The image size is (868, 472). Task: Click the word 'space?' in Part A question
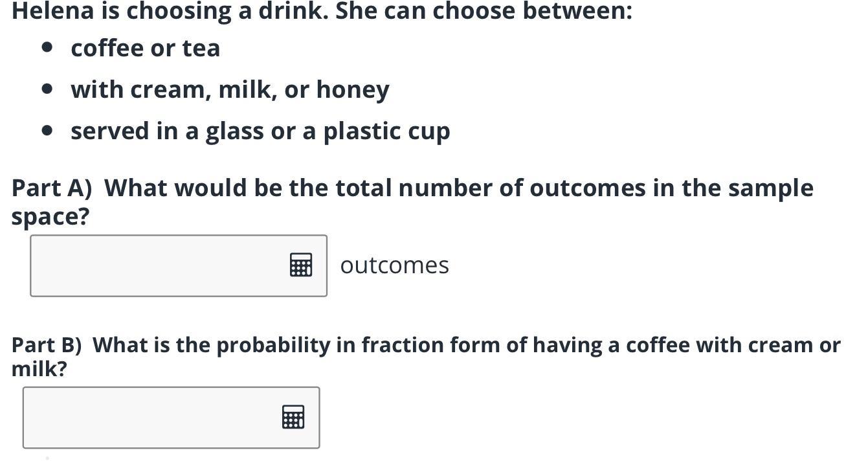point(50,217)
